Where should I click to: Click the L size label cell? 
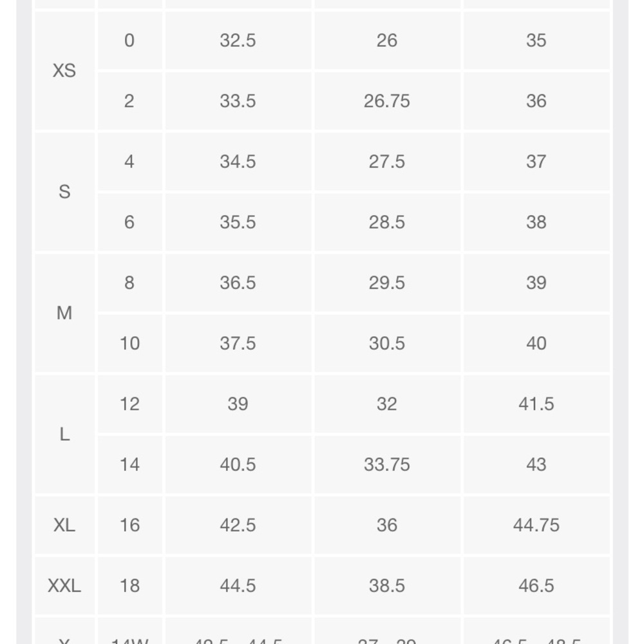pyautogui.click(x=64, y=434)
